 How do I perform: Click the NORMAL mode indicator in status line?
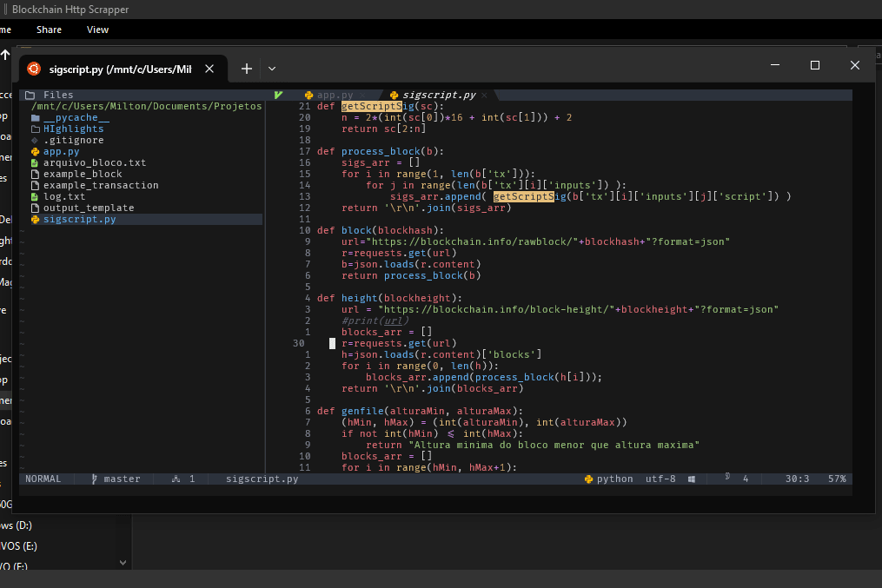[x=43, y=479]
